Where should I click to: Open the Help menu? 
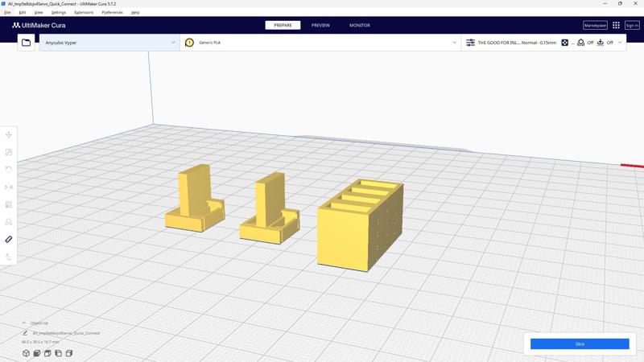135,12
